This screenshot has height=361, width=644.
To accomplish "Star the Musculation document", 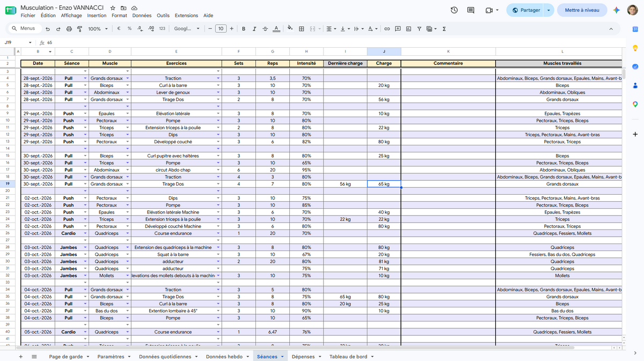I will tap(113, 8).
